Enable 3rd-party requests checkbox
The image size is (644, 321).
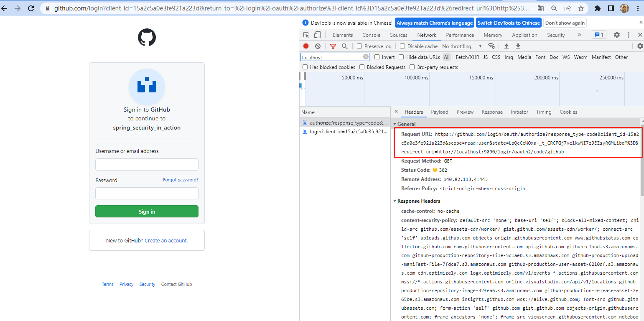coord(412,67)
